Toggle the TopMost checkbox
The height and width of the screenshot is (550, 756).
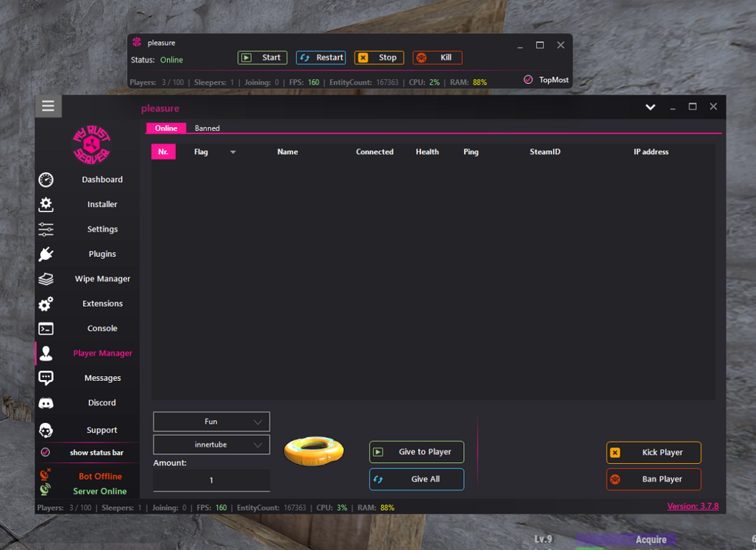click(528, 79)
